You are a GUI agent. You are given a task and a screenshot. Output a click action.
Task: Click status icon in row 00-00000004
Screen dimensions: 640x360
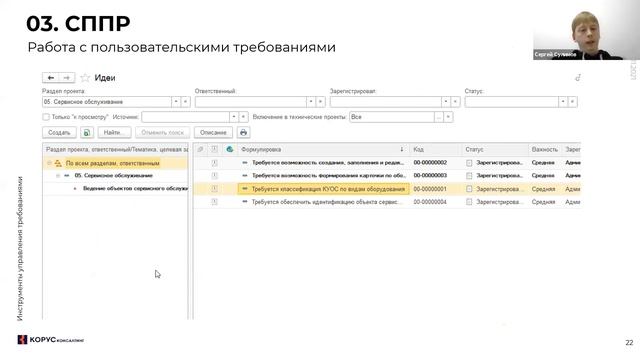pyautogui.click(x=469, y=202)
